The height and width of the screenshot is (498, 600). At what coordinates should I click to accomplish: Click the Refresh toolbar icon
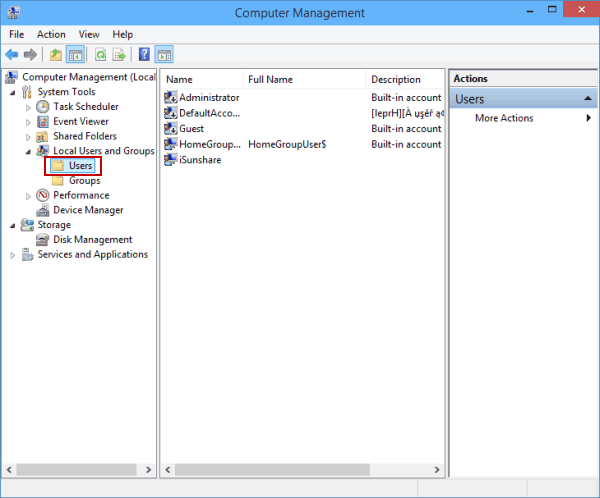pos(101,55)
